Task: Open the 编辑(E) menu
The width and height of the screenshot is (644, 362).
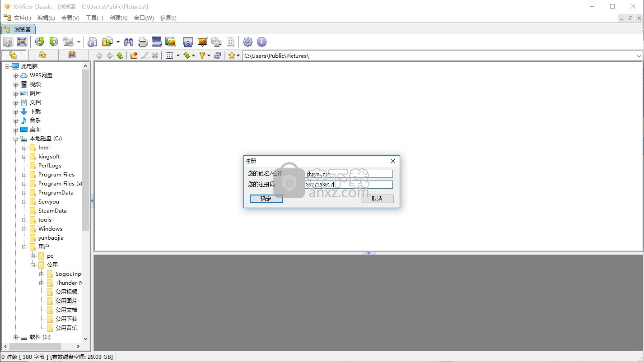Action: pos(46,18)
